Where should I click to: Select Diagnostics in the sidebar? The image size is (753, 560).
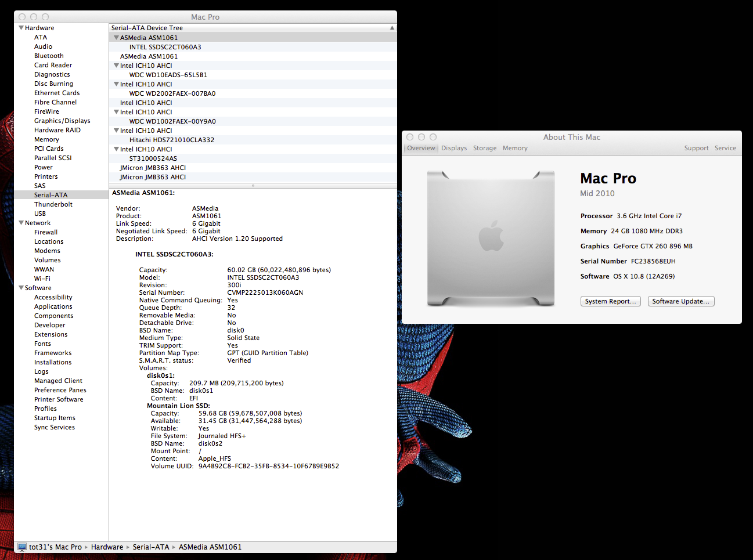click(x=52, y=74)
